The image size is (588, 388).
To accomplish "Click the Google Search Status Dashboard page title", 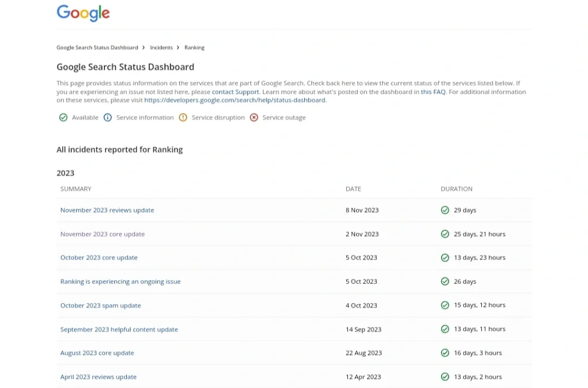I will click(125, 67).
